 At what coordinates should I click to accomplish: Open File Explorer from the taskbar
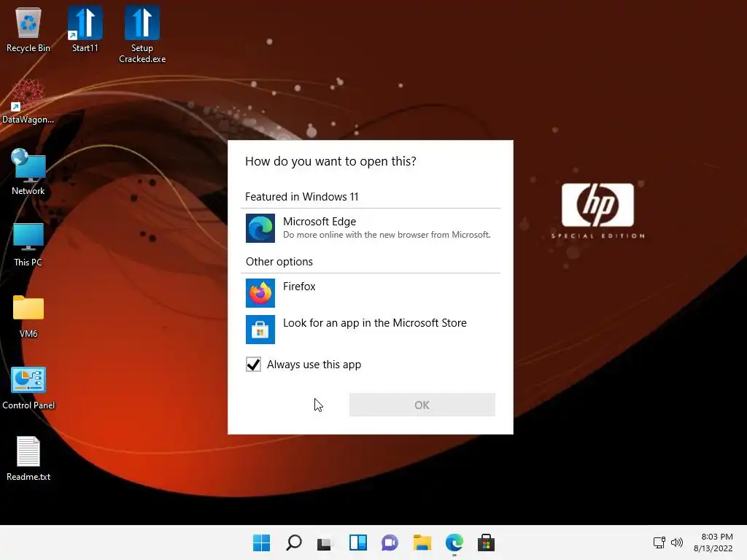[422, 542]
